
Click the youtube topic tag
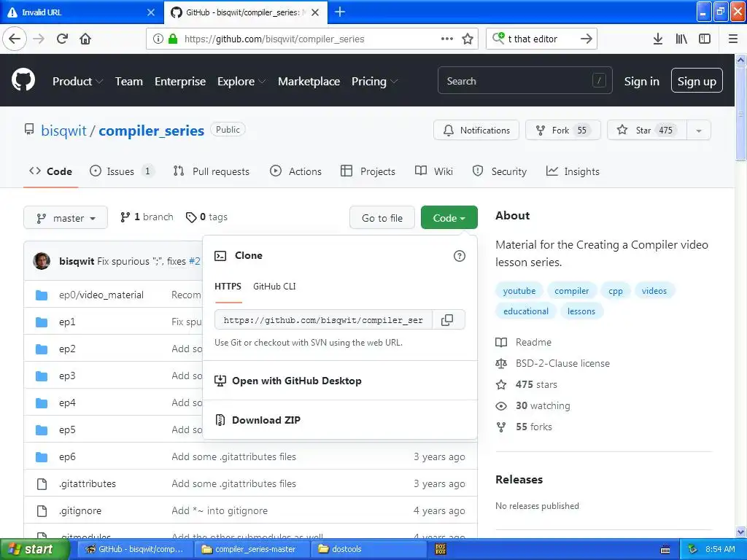[519, 290]
